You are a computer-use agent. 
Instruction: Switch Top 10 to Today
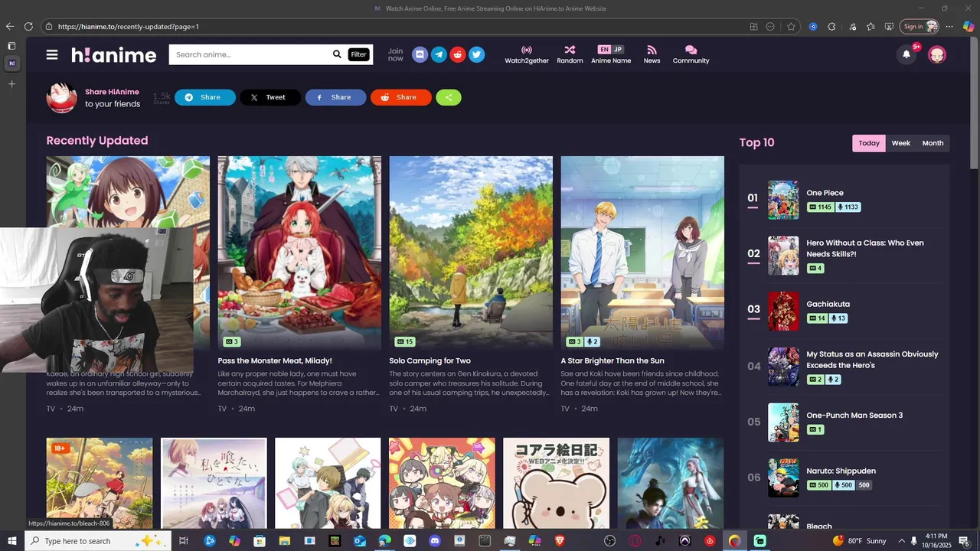pos(869,143)
